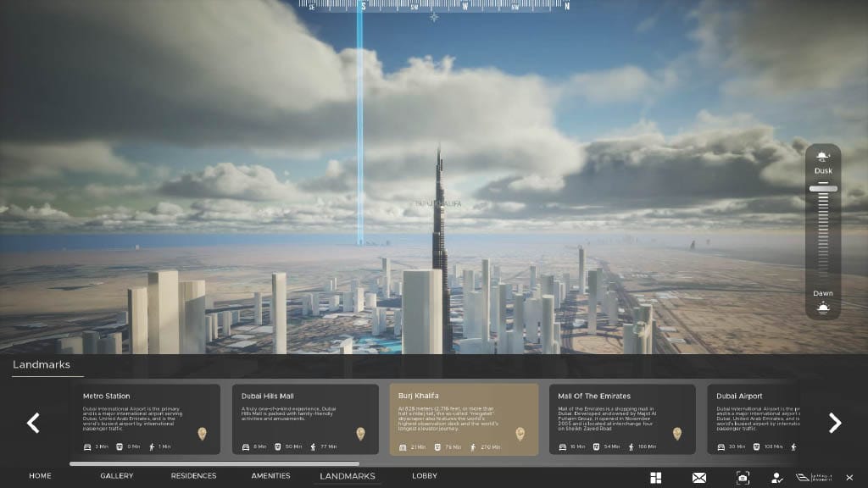
Task: Click the Dawn sunrise icon
Action: click(x=822, y=308)
